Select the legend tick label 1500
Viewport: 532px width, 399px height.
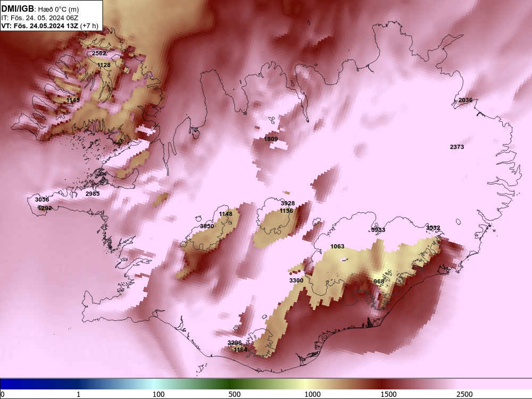click(x=388, y=394)
